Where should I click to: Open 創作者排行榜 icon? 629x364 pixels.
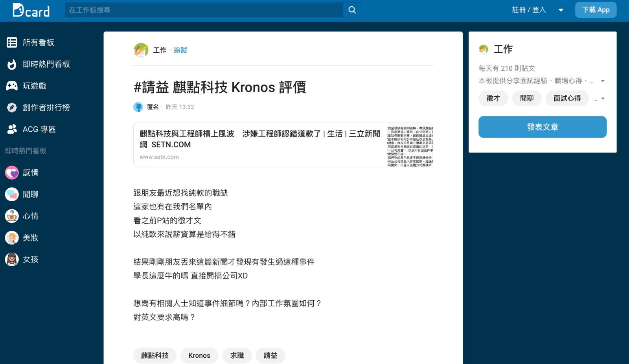coord(12,107)
